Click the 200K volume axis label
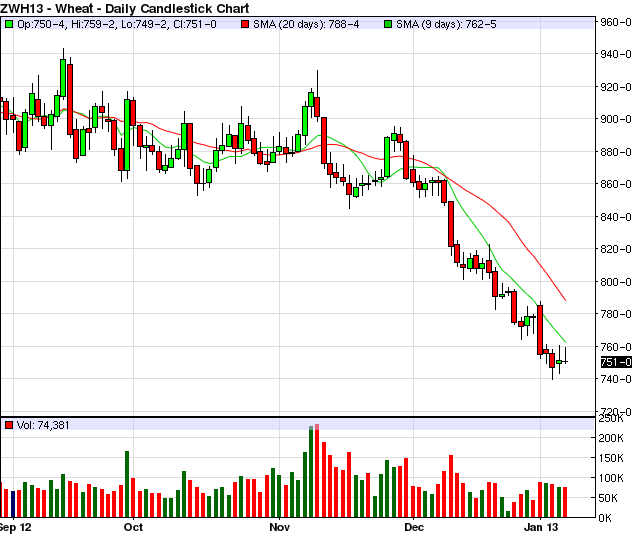640x536 pixels. tap(611, 438)
